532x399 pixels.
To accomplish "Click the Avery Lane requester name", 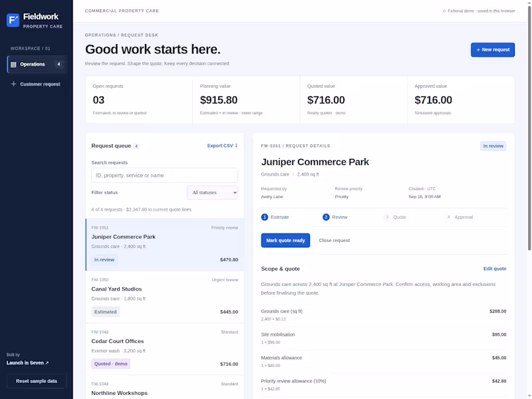I will [272, 197].
